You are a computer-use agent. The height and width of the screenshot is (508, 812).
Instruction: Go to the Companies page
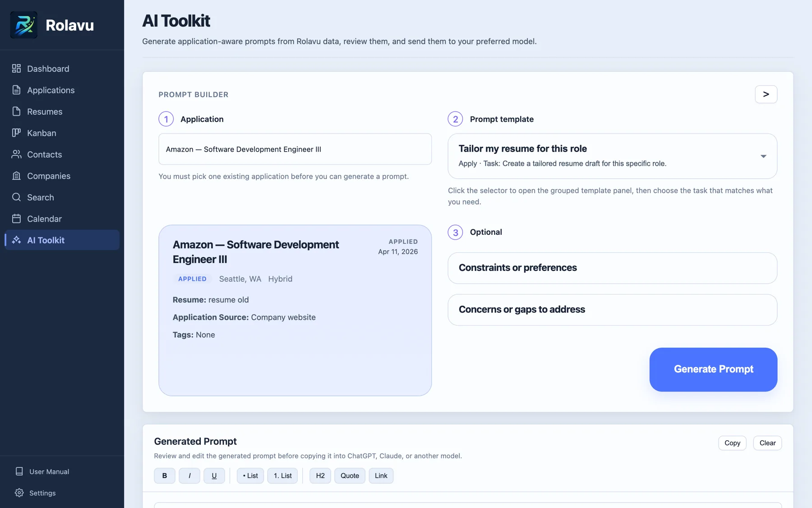click(x=48, y=176)
